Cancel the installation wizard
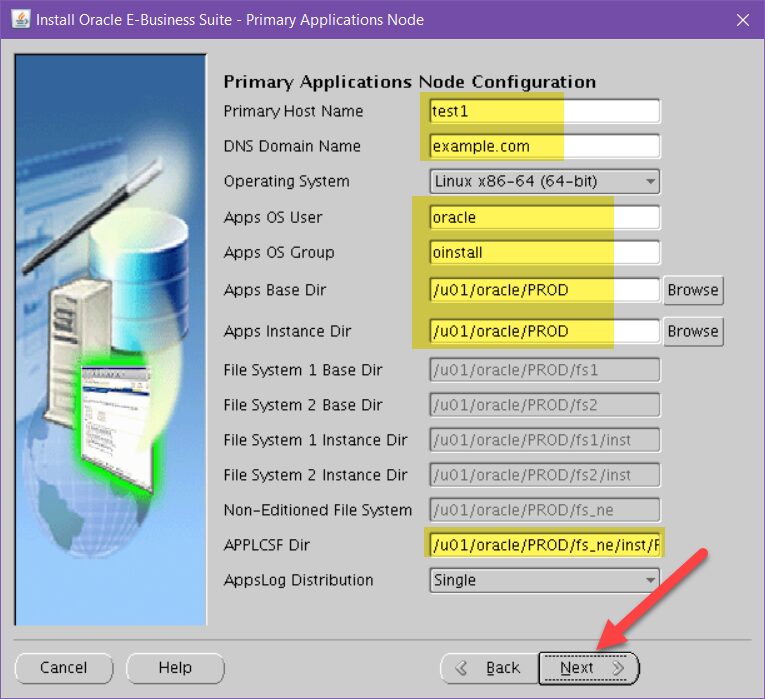The image size is (765, 699). [64, 668]
